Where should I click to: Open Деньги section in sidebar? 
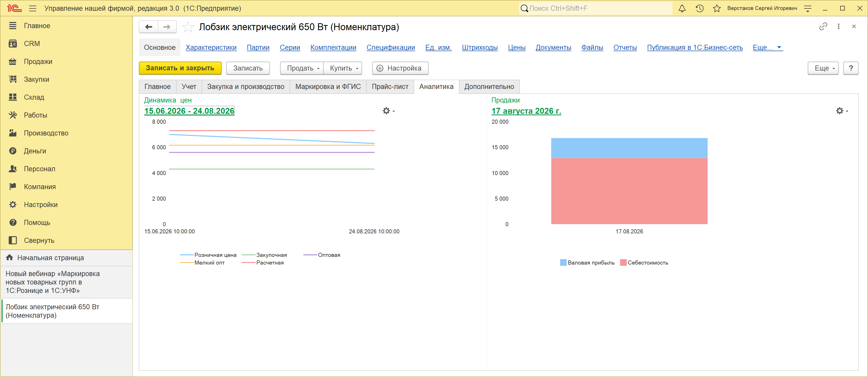tap(66, 151)
